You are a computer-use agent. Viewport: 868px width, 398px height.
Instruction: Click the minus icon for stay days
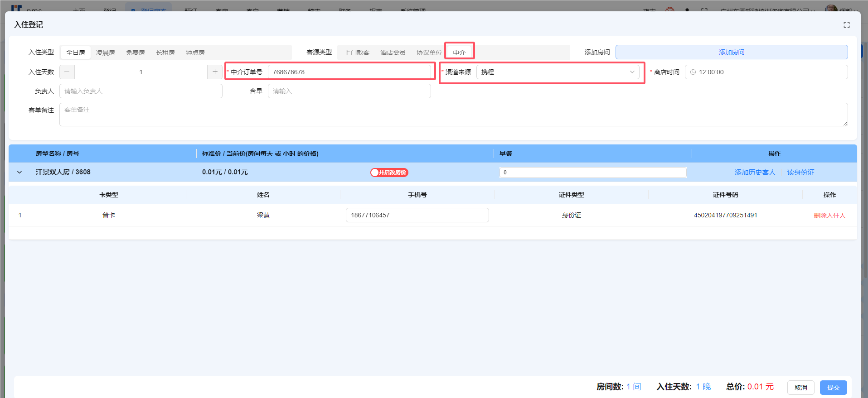pos(67,72)
